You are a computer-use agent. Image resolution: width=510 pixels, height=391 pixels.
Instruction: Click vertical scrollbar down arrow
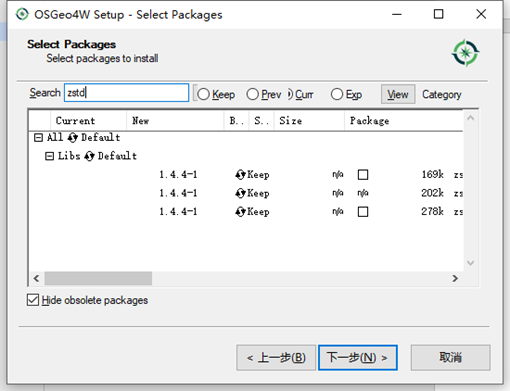pos(471,263)
